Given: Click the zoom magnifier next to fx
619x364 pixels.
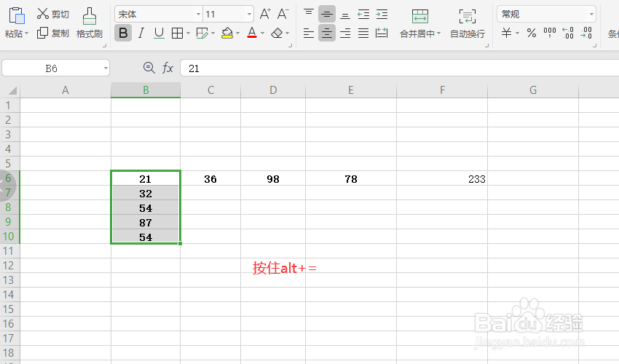Looking at the screenshot, I should pos(149,68).
